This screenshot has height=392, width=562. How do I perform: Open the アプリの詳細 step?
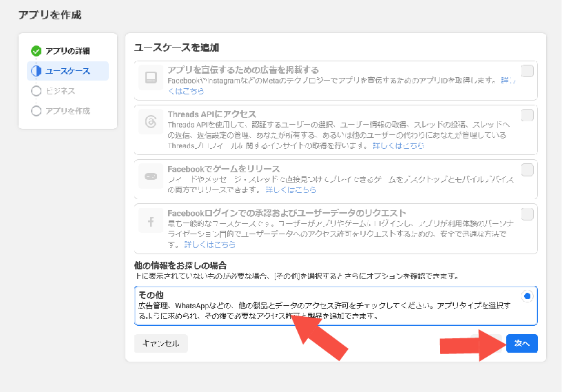(x=67, y=51)
